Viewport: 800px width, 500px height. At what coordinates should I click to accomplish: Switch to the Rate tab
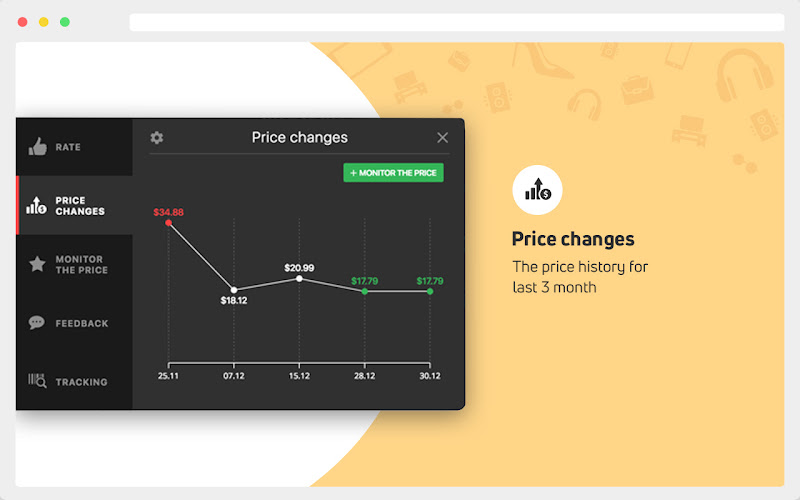(x=74, y=147)
